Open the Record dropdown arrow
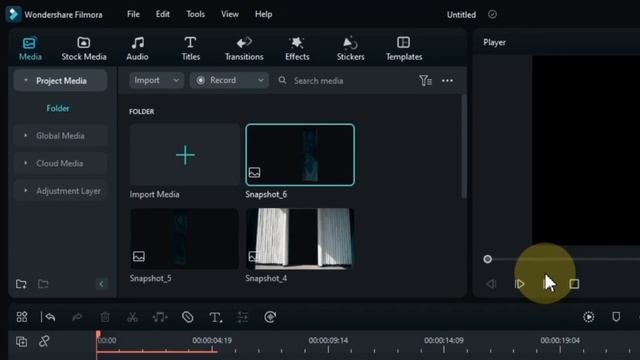 coord(260,80)
